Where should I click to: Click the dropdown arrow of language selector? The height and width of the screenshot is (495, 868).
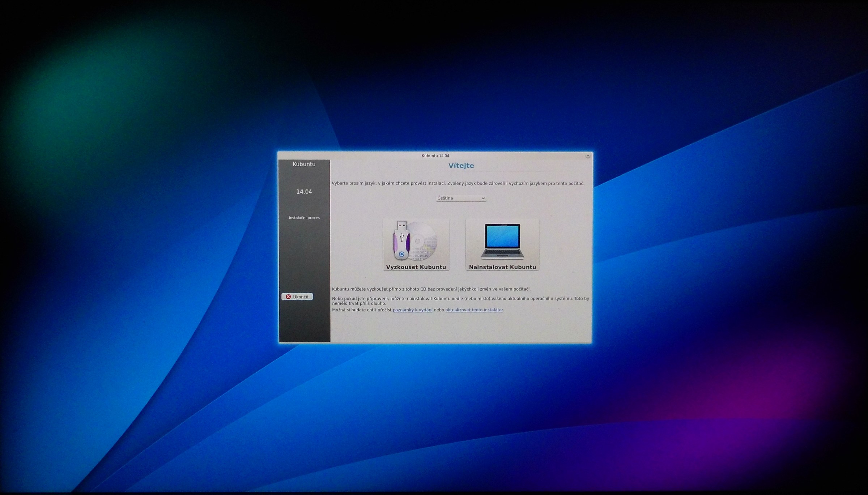483,199
